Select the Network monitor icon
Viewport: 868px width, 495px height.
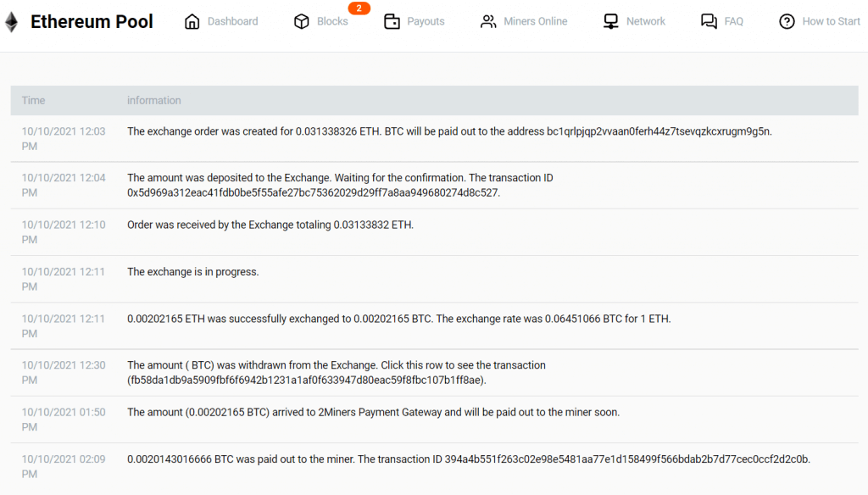click(x=609, y=21)
